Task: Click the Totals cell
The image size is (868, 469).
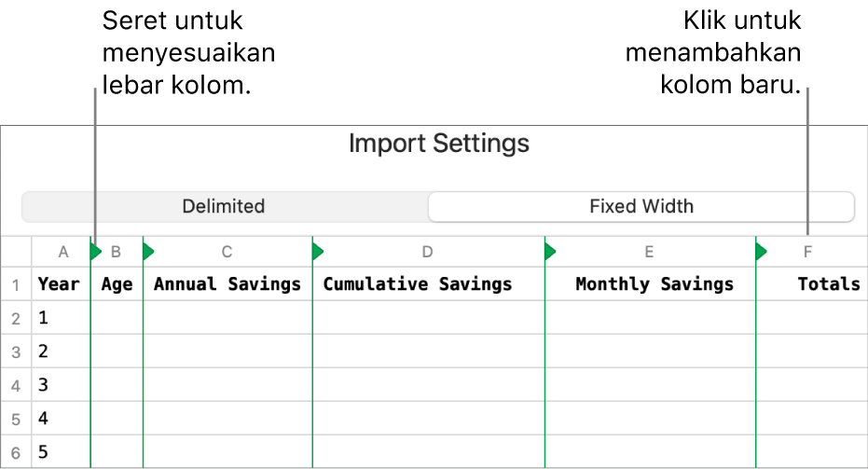Action: click(828, 284)
